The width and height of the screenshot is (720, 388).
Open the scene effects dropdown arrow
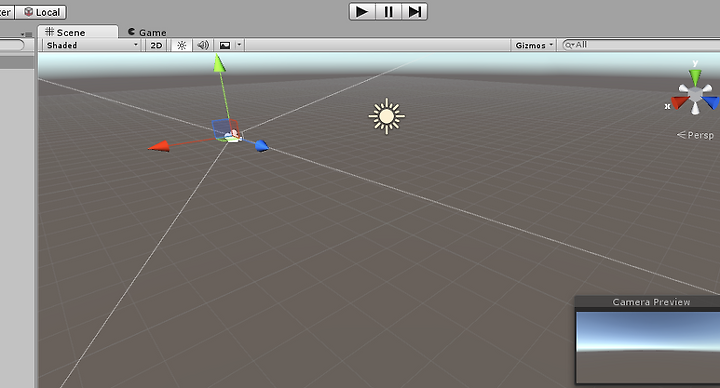tap(239, 45)
